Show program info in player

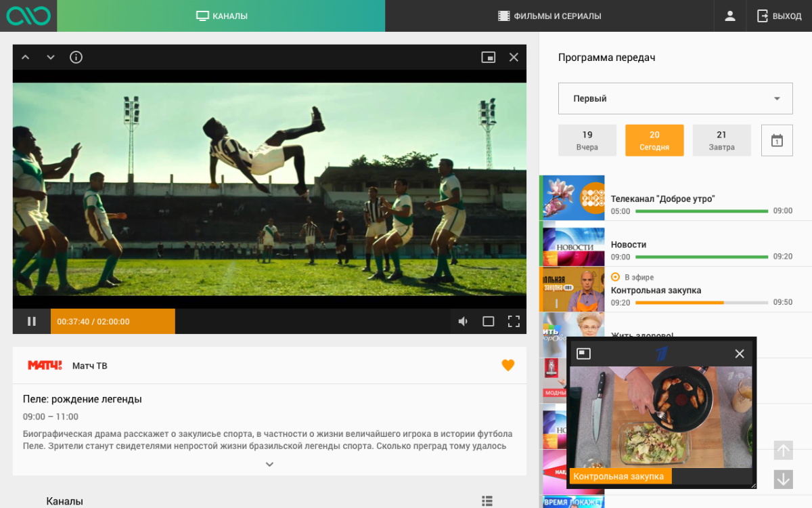[x=76, y=58]
